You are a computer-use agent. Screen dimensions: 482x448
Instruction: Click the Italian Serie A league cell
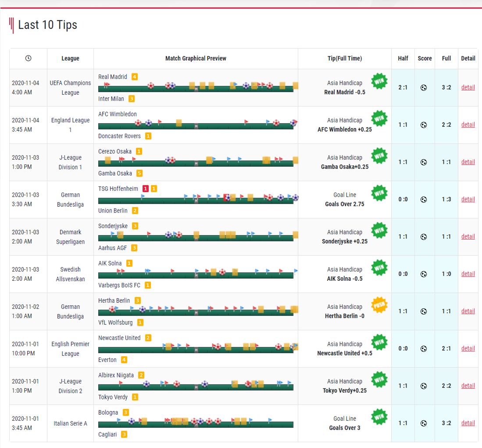[x=71, y=423]
